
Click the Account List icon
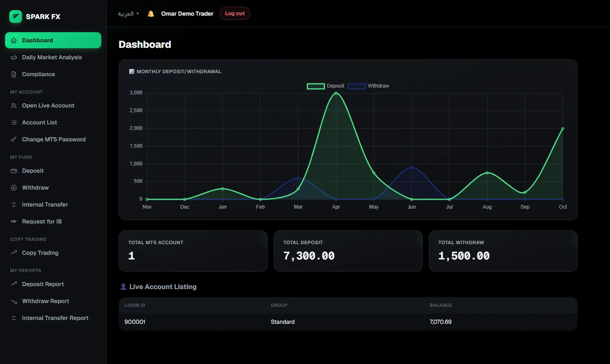[14, 123]
